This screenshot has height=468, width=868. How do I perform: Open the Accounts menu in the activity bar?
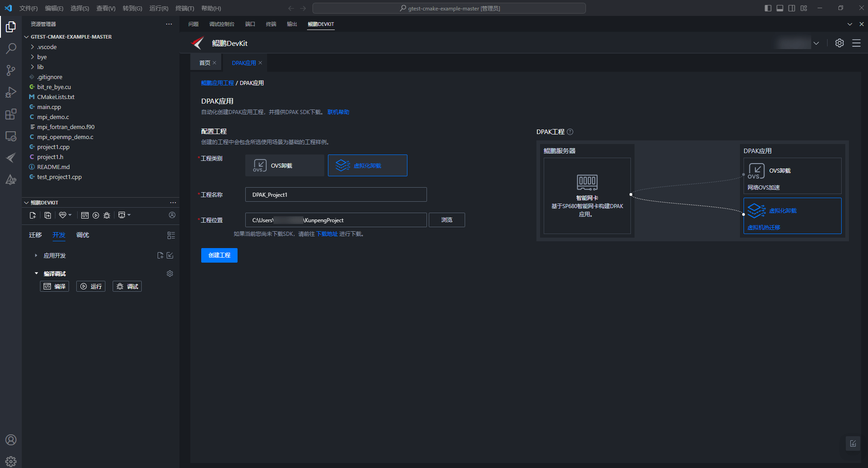pos(11,440)
